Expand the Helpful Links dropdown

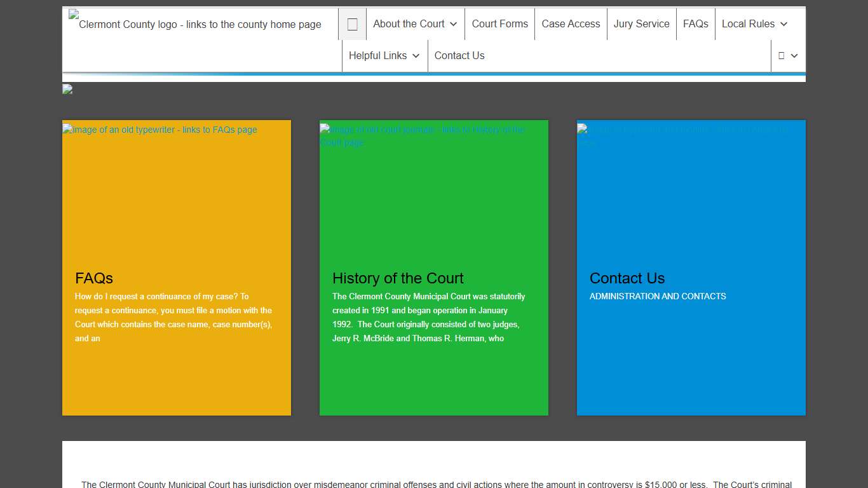(384, 56)
